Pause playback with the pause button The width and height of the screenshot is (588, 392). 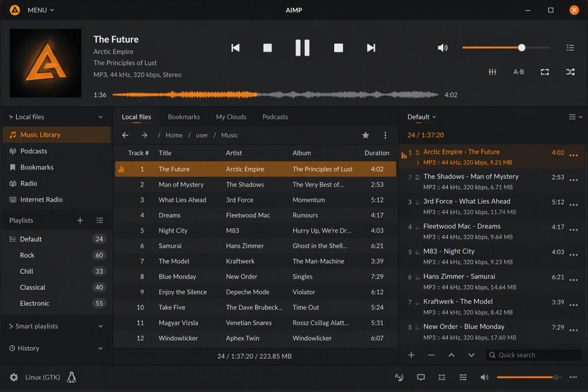click(x=302, y=48)
